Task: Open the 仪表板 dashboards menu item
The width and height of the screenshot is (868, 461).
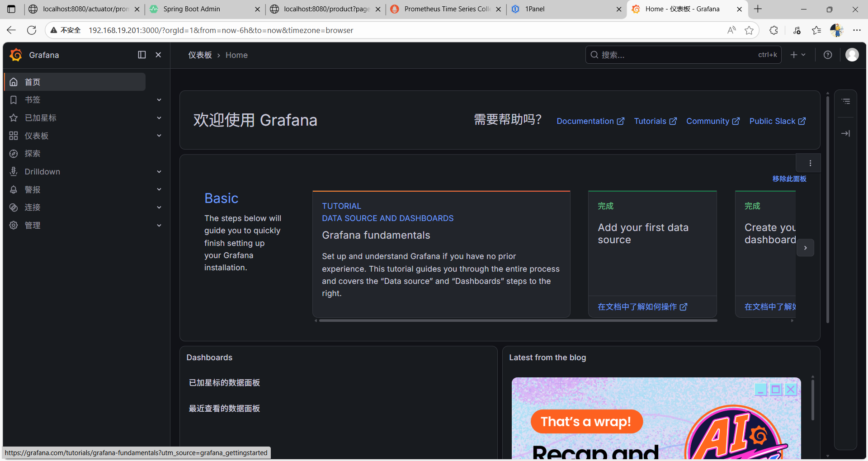Action: point(37,136)
